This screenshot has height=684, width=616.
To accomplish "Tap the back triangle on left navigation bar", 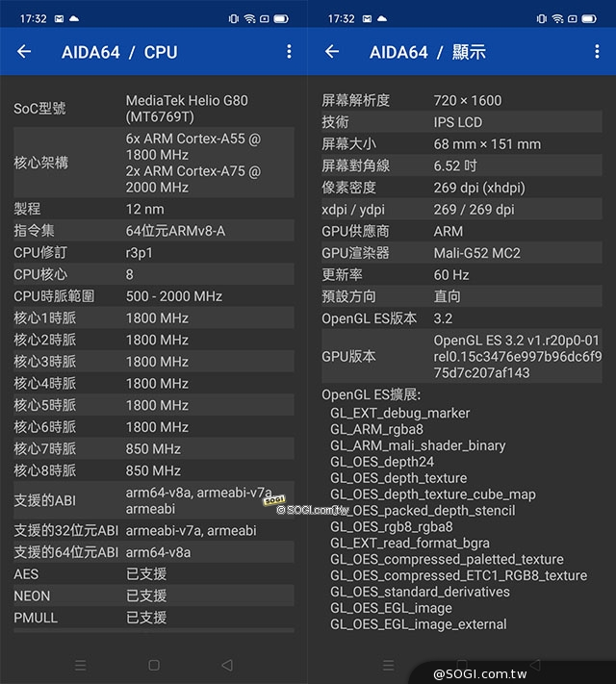I will click(227, 665).
